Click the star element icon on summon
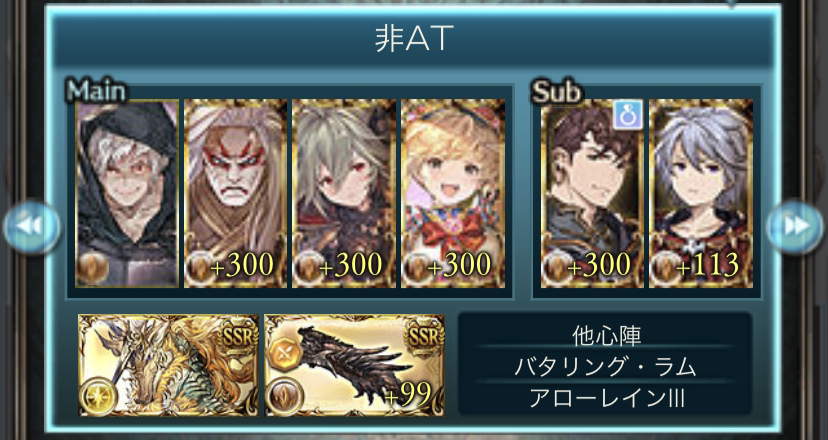This screenshot has height=440, width=828. 98,396
